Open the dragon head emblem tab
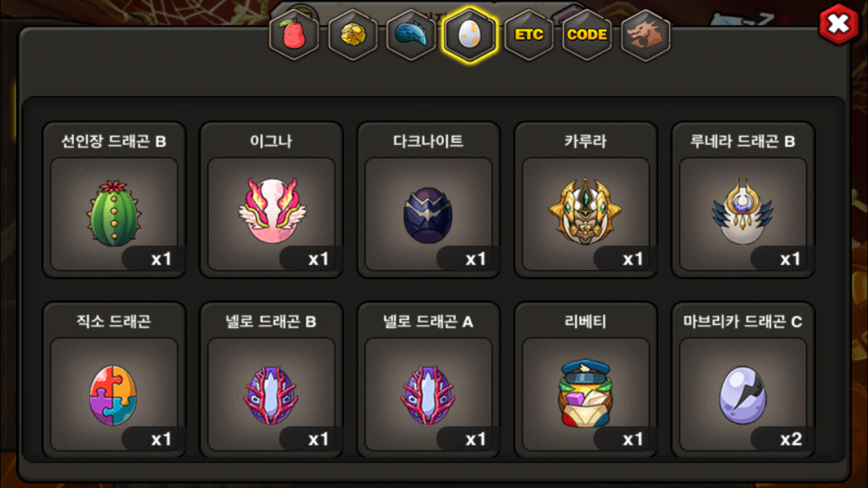Screen dimensions: 868x488 pyautogui.click(x=645, y=35)
